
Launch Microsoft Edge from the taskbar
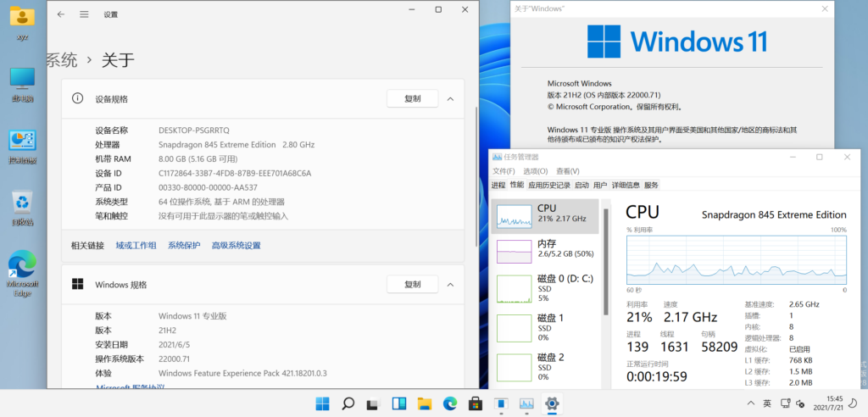point(450,403)
